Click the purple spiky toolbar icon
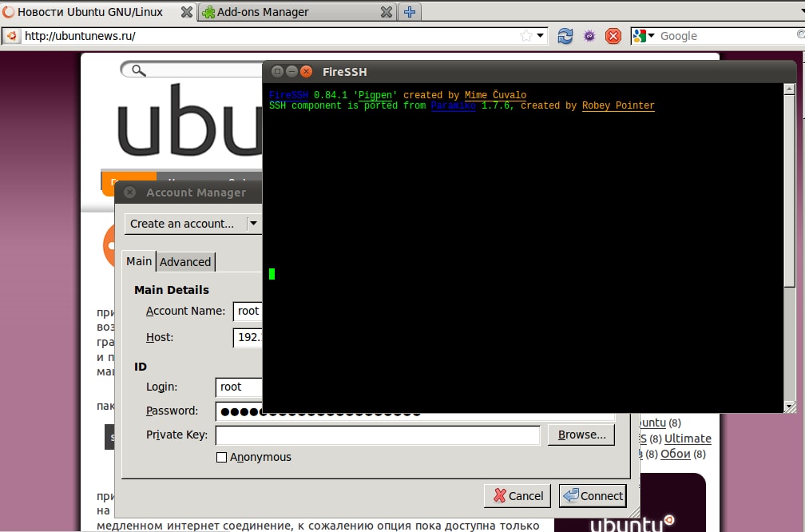Viewport: 805px width, 532px height. (x=589, y=36)
